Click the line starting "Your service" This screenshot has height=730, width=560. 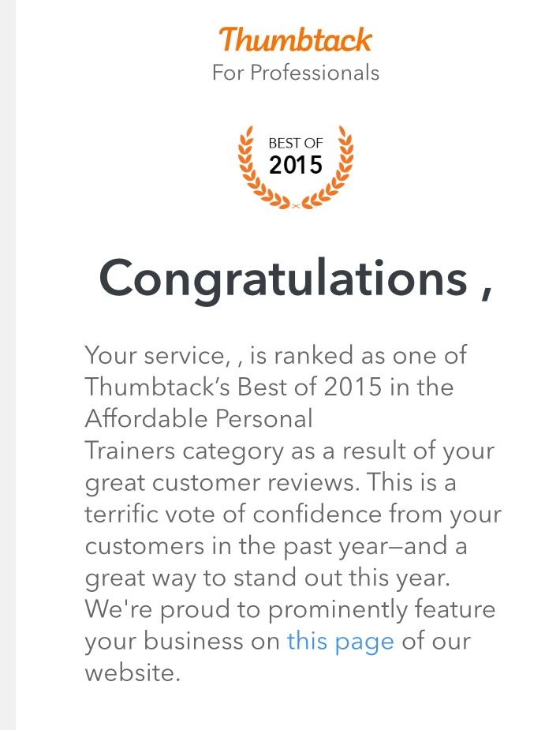pos(275,355)
